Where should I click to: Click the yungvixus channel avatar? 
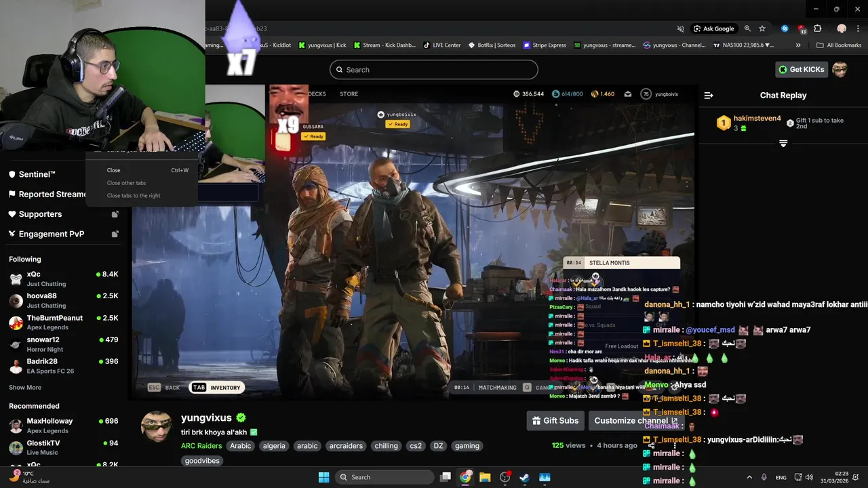(x=157, y=426)
